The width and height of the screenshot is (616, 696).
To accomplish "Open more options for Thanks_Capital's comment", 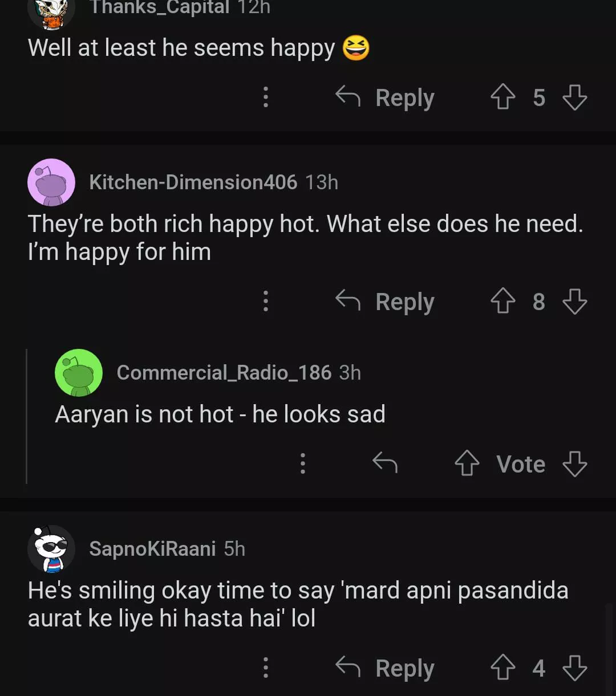I will tap(265, 97).
